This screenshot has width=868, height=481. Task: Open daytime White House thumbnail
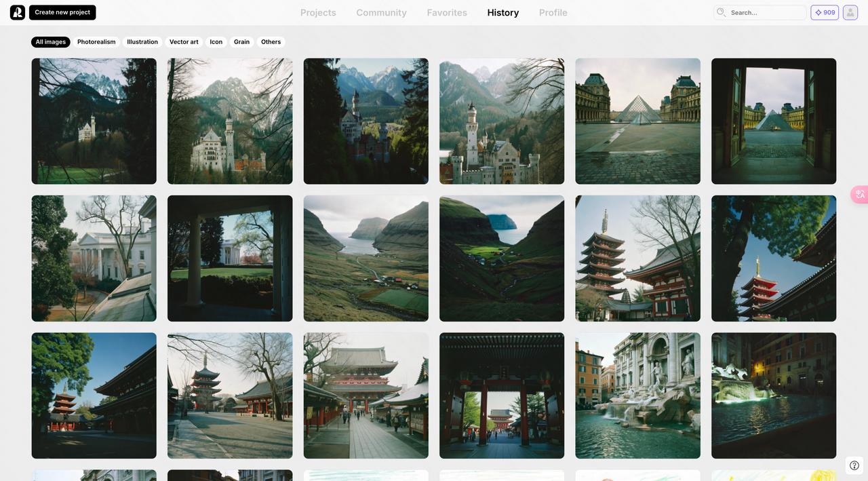coord(94,258)
